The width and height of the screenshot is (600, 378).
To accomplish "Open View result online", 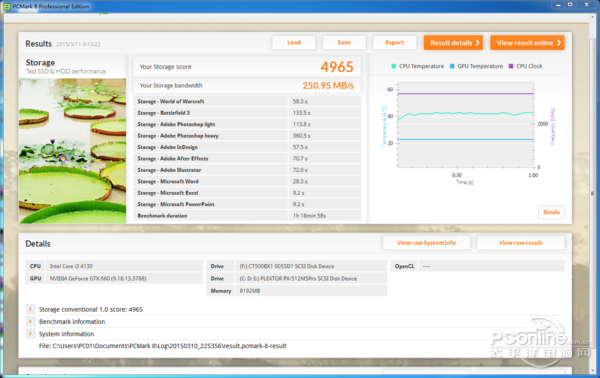I will [x=527, y=42].
